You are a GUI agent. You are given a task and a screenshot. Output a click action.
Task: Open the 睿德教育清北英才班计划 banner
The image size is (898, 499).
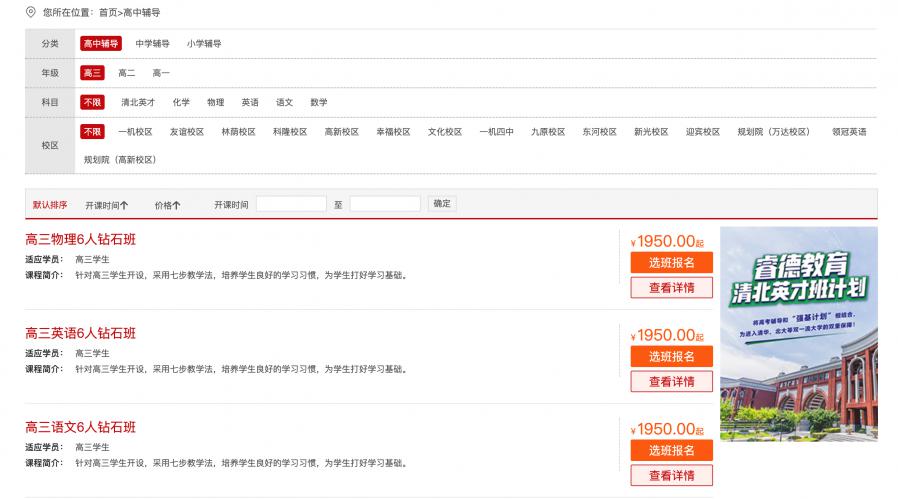798,333
